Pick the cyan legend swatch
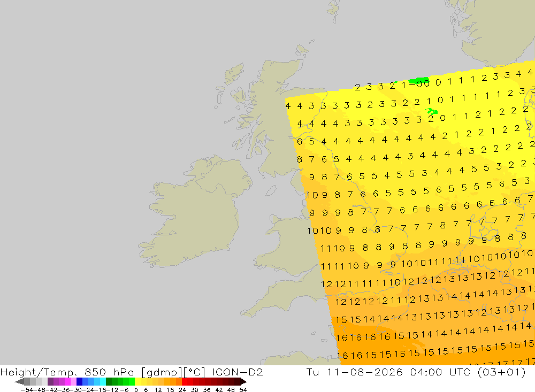The height and width of the screenshot is (392, 535). pyautogui.click(x=103, y=382)
